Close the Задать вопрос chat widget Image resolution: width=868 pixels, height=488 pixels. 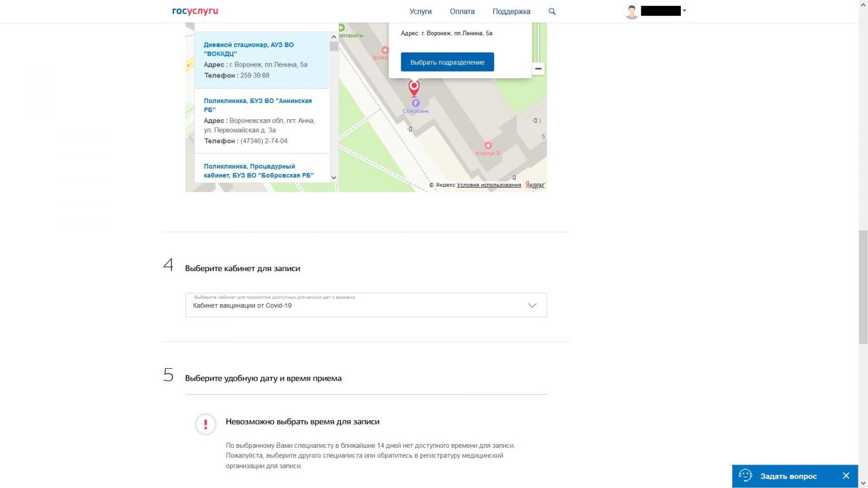tap(846, 476)
